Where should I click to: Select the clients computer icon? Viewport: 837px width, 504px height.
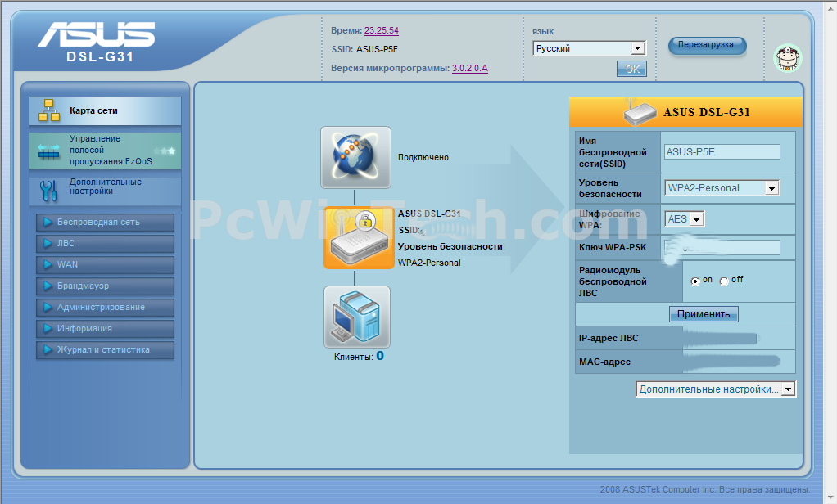(x=356, y=317)
